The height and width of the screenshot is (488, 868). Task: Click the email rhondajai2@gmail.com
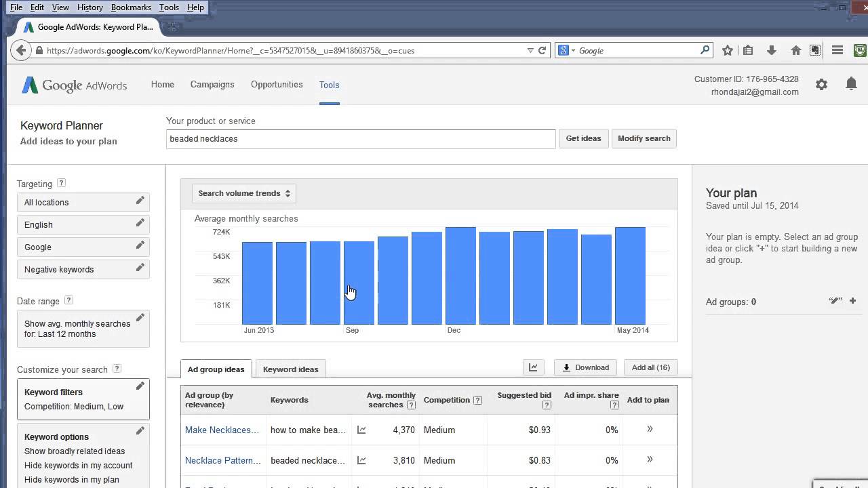(x=755, y=92)
